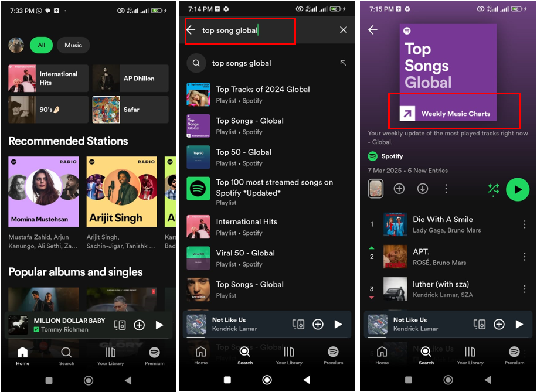Tap the back arrow on Top Songs Global page
537x392 pixels.
click(x=373, y=30)
